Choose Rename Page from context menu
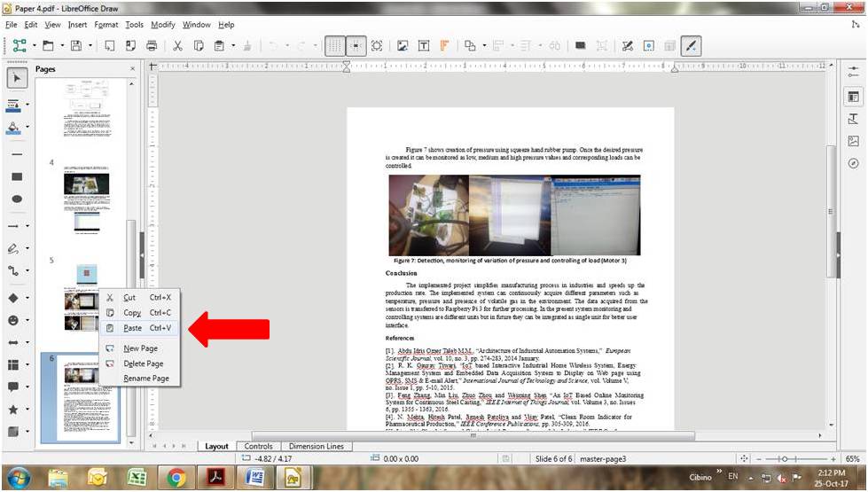This screenshot has height=492, width=868. [139, 379]
